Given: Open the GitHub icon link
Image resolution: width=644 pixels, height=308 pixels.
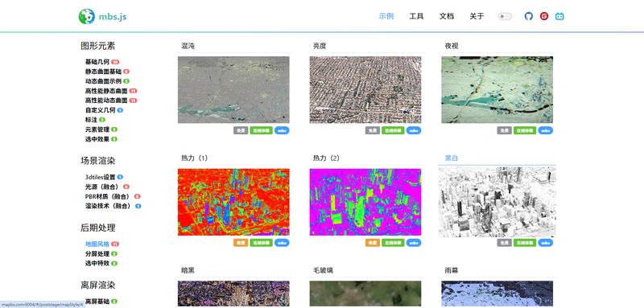Looking at the screenshot, I should click(x=529, y=16).
